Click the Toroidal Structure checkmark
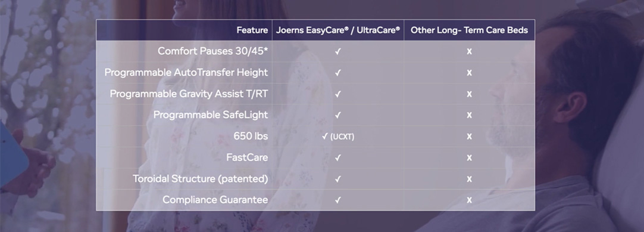 [337, 179]
